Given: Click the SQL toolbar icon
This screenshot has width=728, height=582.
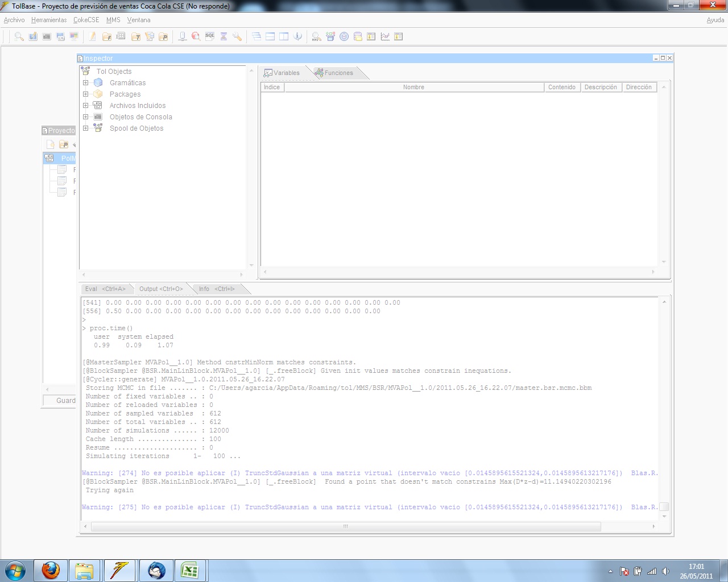Looking at the screenshot, I should pyautogui.click(x=210, y=36).
